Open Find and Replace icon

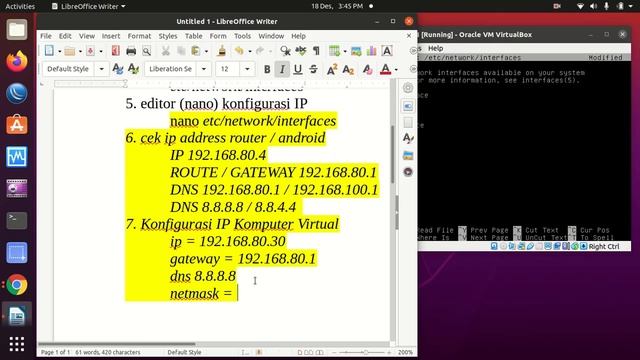(x=285, y=51)
